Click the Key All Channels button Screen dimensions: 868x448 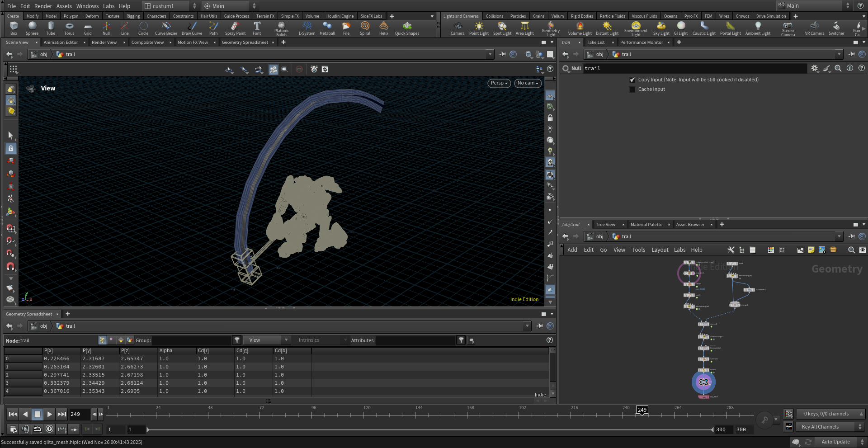pyautogui.click(x=820, y=427)
